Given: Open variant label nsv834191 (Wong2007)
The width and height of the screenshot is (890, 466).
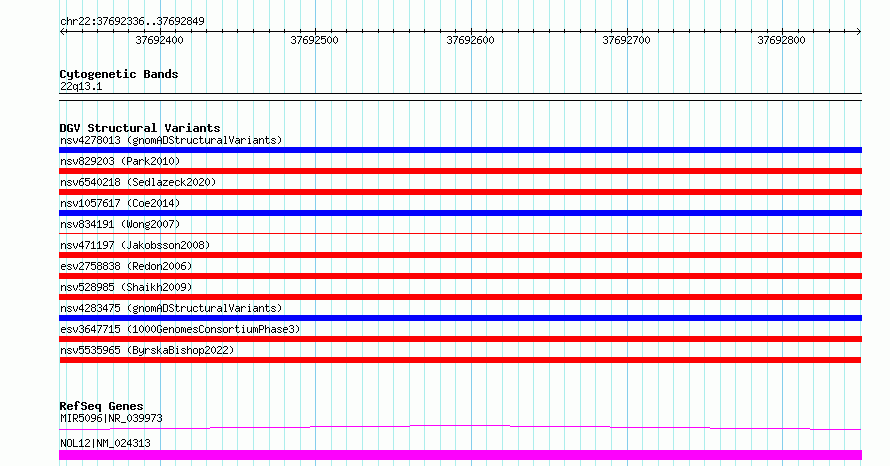Looking at the screenshot, I should pos(120,224).
